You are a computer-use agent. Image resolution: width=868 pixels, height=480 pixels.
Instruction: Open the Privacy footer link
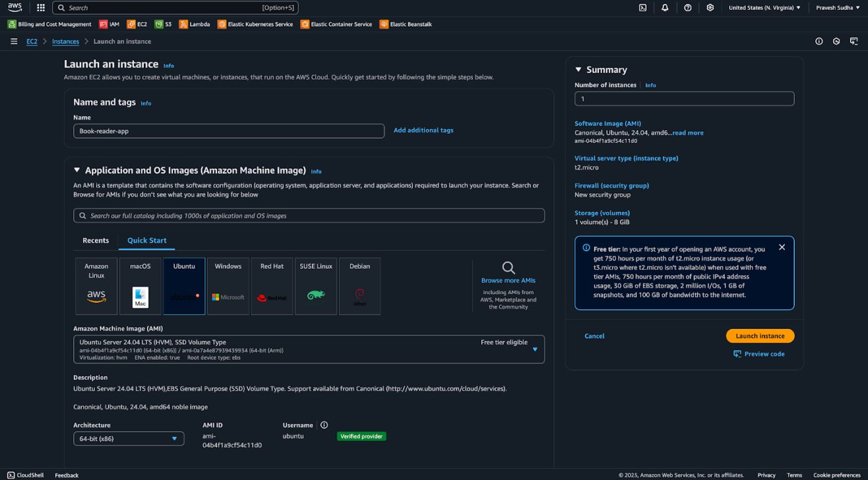tap(766, 475)
